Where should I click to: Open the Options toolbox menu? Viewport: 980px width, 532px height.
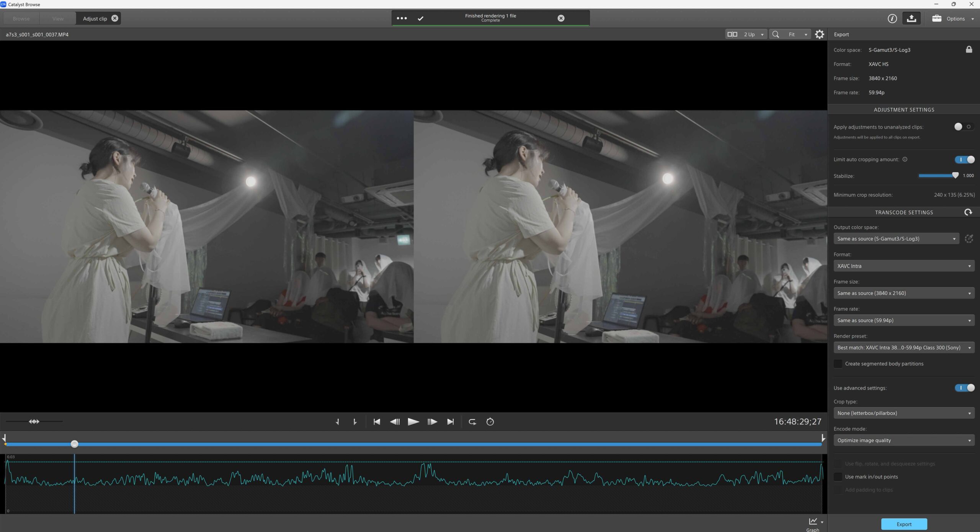pos(953,18)
